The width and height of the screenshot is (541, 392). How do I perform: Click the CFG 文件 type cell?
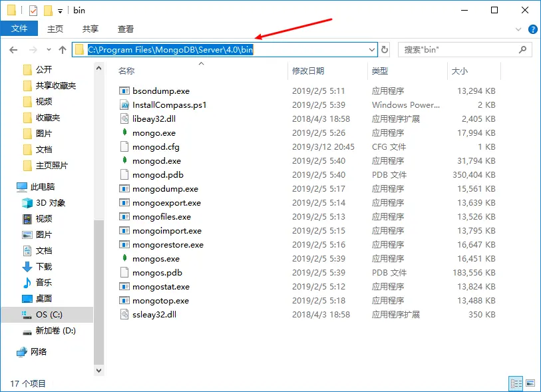pos(389,147)
